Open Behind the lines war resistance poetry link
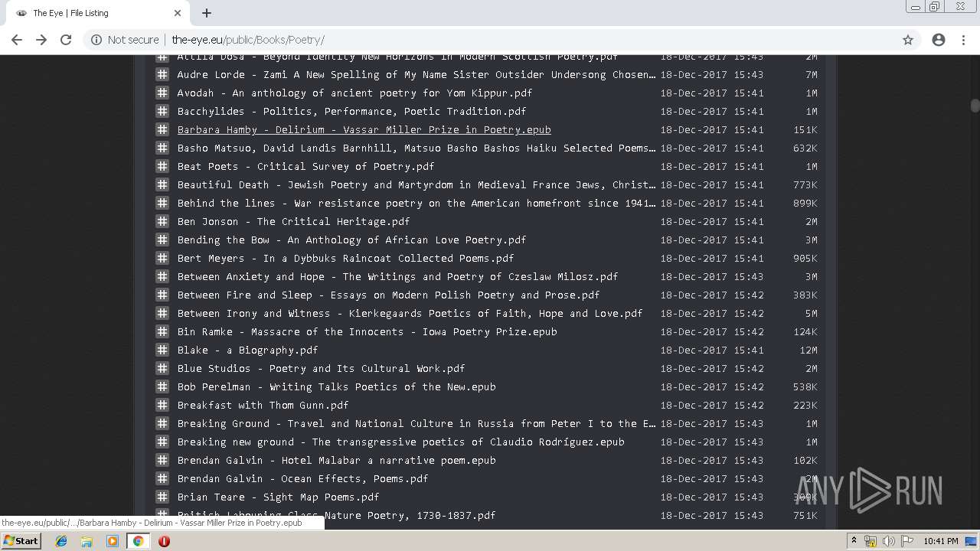 coord(416,203)
